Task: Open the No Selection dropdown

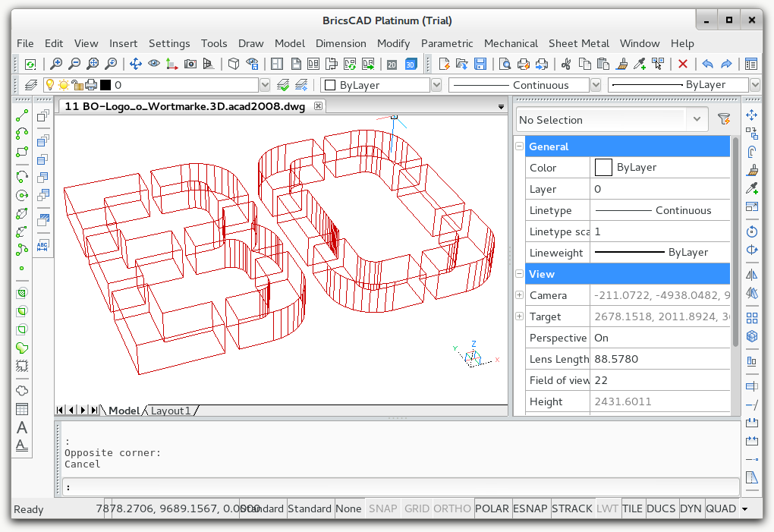Action: point(697,119)
